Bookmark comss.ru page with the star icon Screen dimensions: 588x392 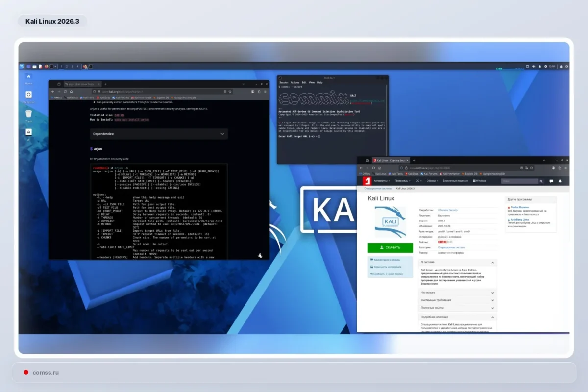click(532, 168)
